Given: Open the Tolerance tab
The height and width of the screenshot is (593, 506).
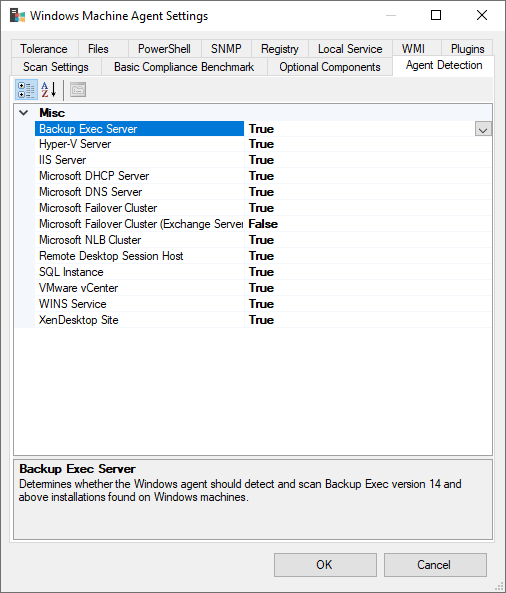Looking at the screenshot, I should (44, 49).
